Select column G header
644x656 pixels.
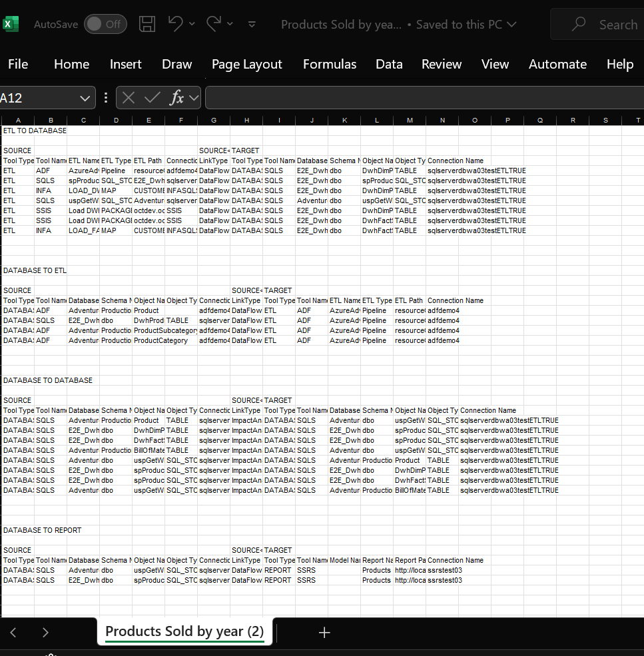click(x=214, y=120)
